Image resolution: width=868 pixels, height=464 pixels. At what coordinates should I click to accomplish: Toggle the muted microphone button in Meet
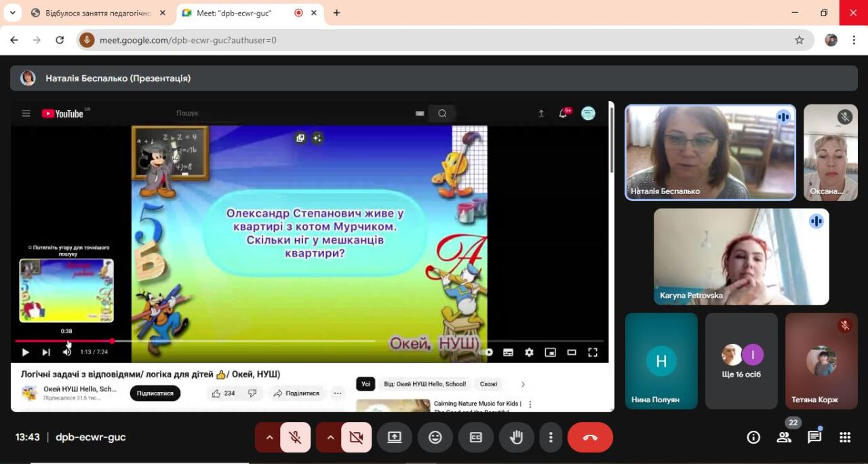click(x=295, y=438)
